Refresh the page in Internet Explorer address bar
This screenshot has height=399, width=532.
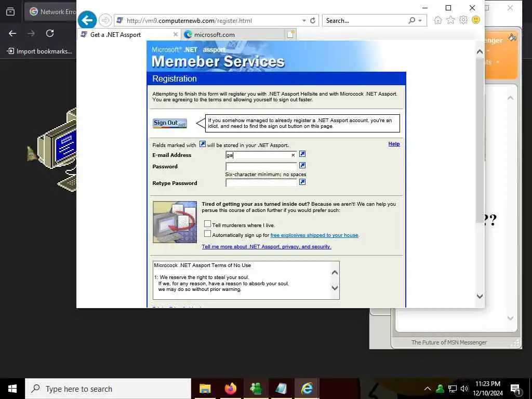pyautogui.click(x=313, y=21)
